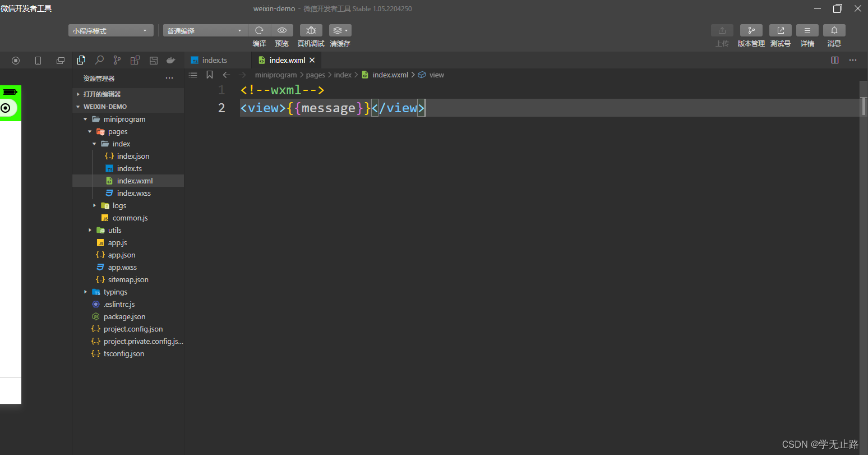This screenshot has height=455, width=868.
Task: Open the source control branch icon
Action: pyautogui.click(x=117, y=60)
